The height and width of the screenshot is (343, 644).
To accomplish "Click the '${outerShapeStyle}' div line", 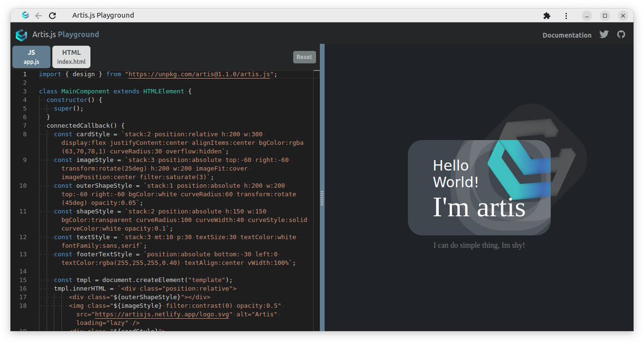I will (140, 297).
